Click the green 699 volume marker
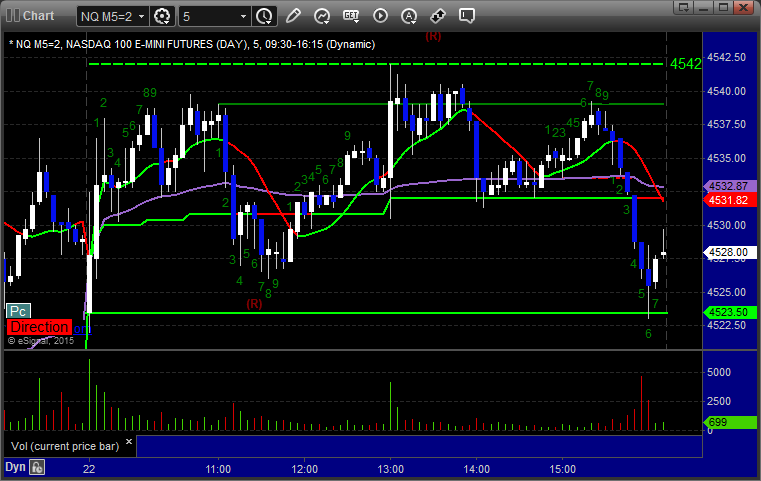The width and height of the screenshot is (761, 481). click(729, 422)
